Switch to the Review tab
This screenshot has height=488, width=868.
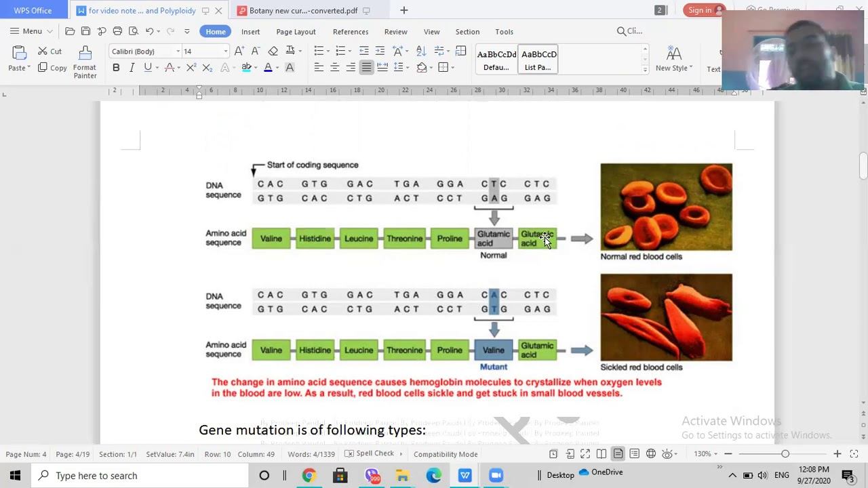395,31
